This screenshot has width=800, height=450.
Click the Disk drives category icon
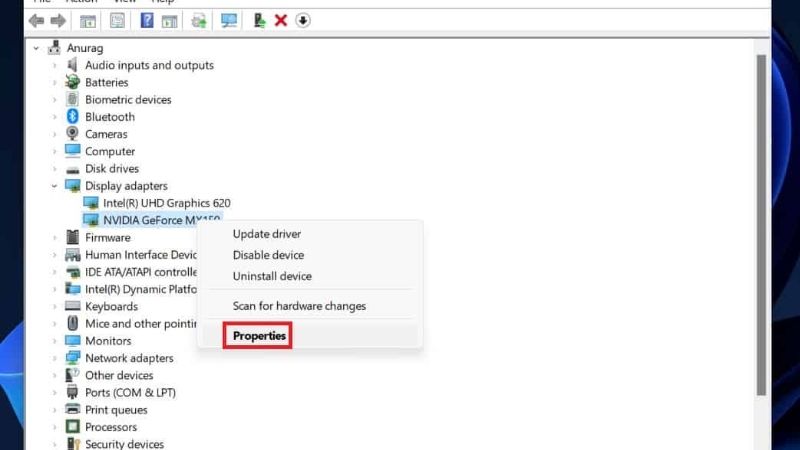click(x=72, y=169)
